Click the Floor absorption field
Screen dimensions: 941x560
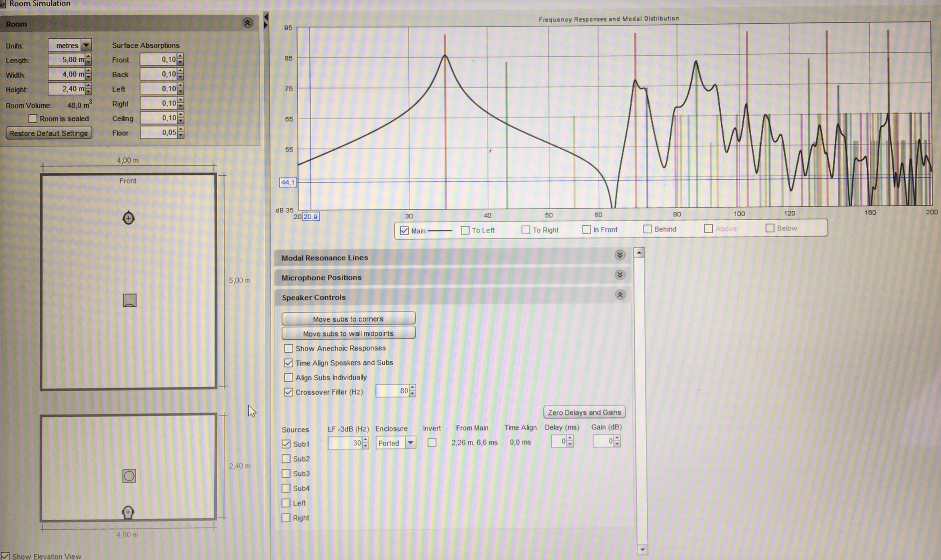point(158,133)
